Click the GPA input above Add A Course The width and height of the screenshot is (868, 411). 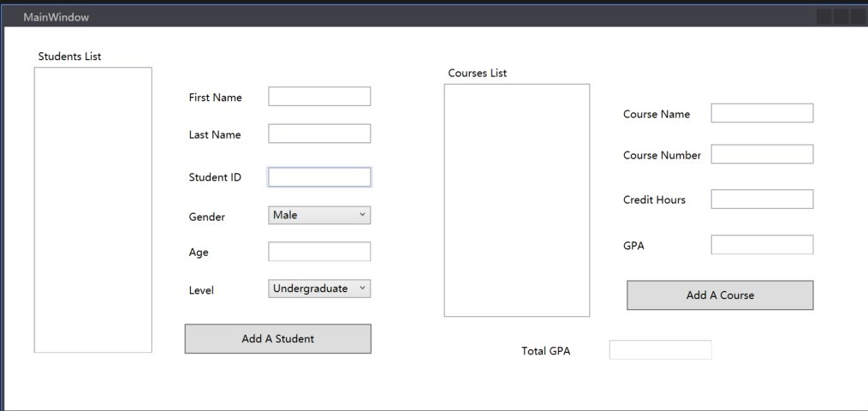pos(762,245)
